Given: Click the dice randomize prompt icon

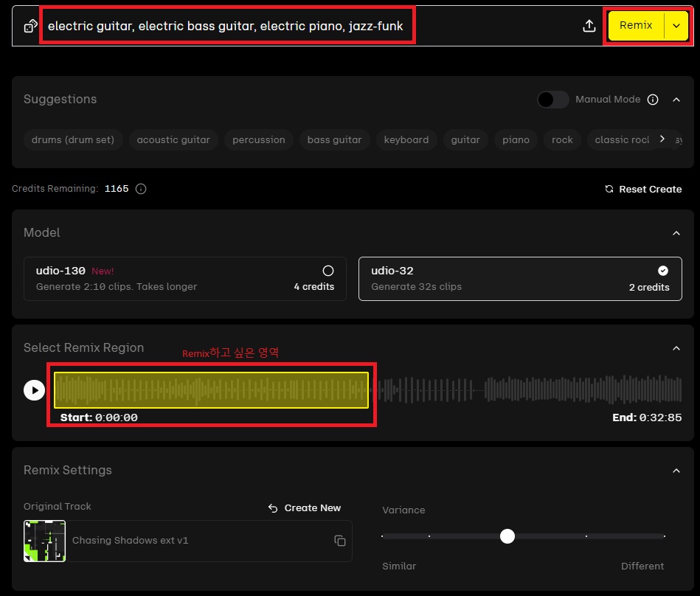Looking at the screenshot, I should coord(30,26).
